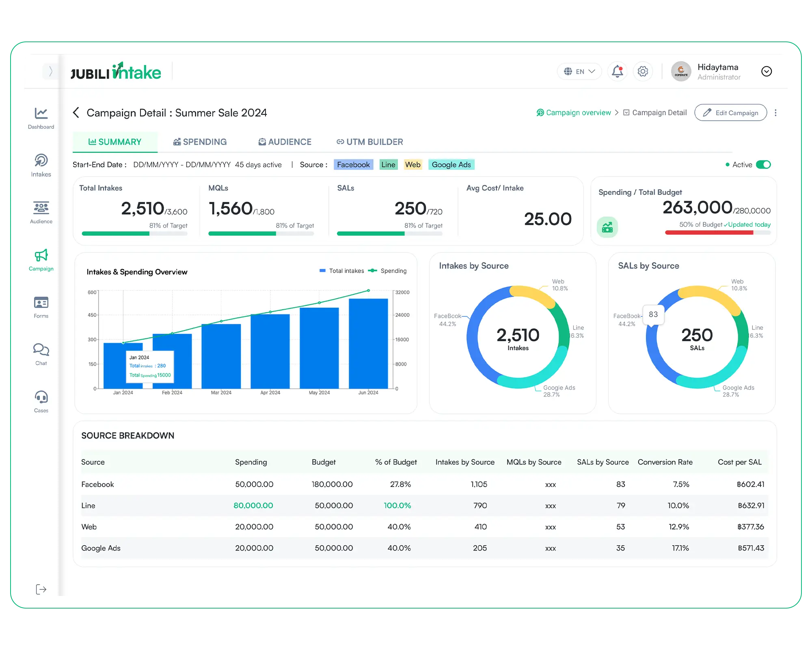This screenshot has width=812, height=650.
Task: Open the three-dot more options menu
Action: 775,113
